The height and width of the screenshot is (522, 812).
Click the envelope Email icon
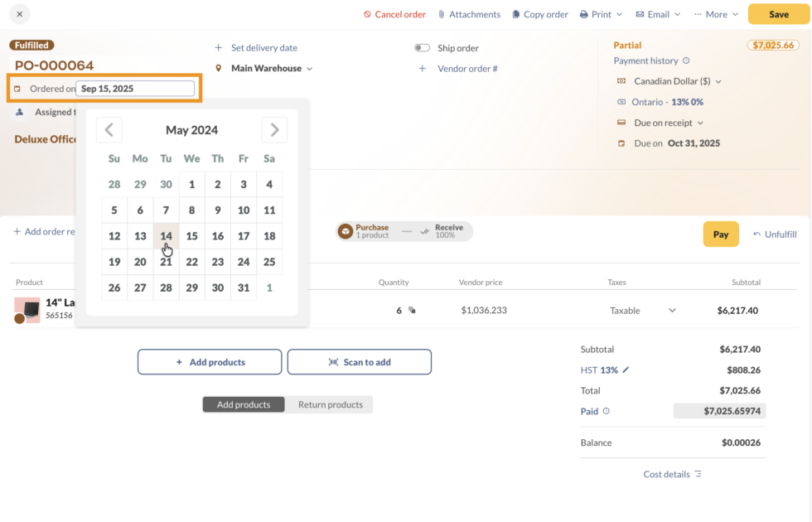(x=640, y=15)
